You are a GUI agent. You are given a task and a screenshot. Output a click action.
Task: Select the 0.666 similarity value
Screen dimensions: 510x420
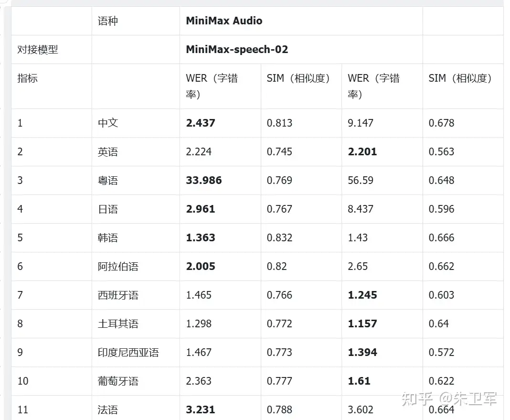[441, 237]
